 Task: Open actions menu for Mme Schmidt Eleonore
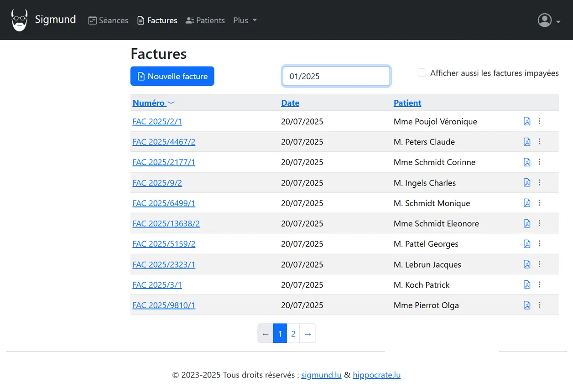click(539, 223)
